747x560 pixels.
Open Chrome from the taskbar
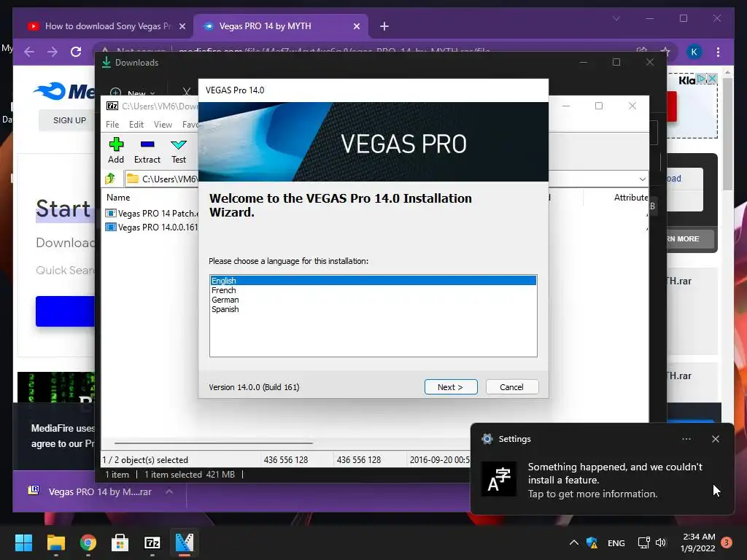(x=88, y=542)
